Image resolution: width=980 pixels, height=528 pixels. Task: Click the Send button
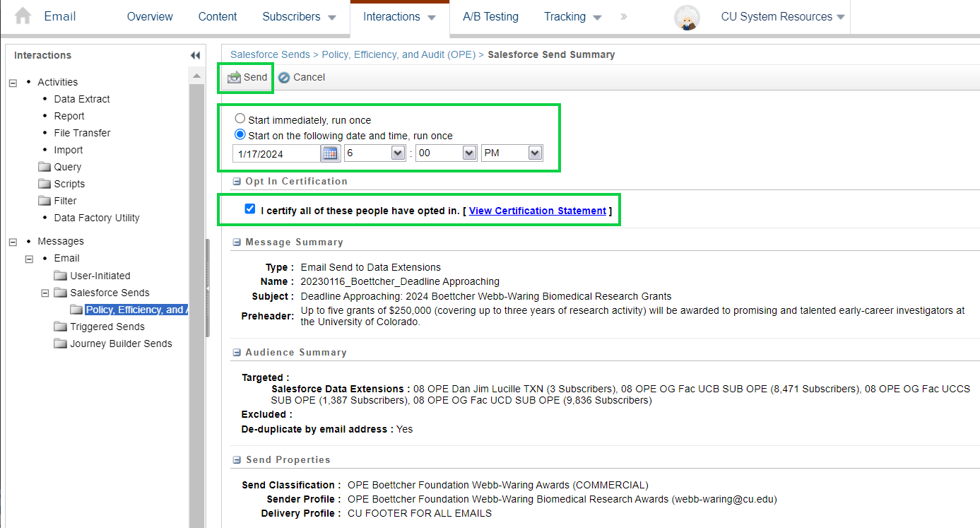click(247, 78)
